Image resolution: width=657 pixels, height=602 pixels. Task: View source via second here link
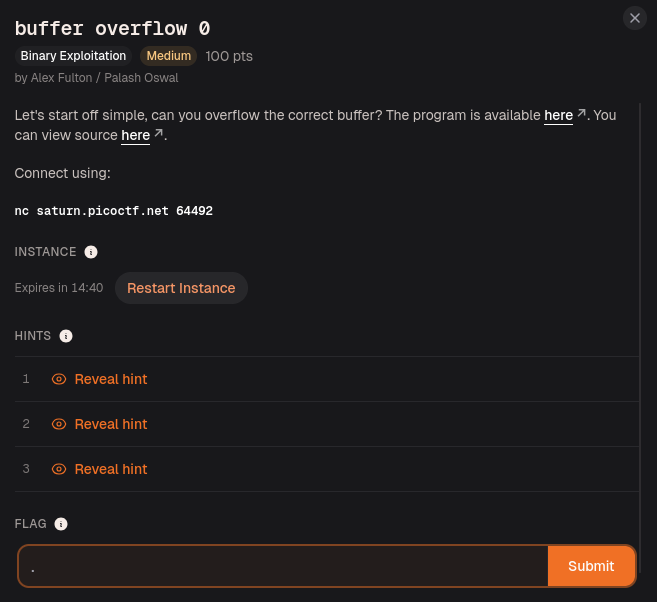(135, 135)
